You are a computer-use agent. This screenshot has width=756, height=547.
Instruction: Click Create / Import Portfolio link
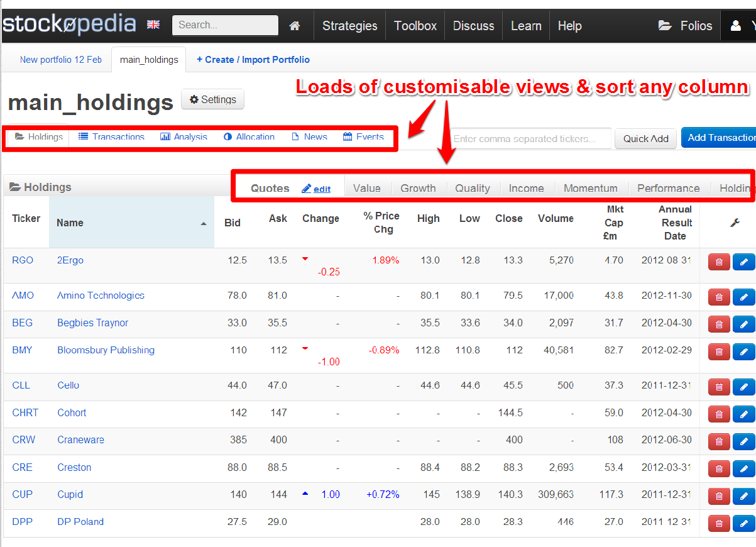253,60
